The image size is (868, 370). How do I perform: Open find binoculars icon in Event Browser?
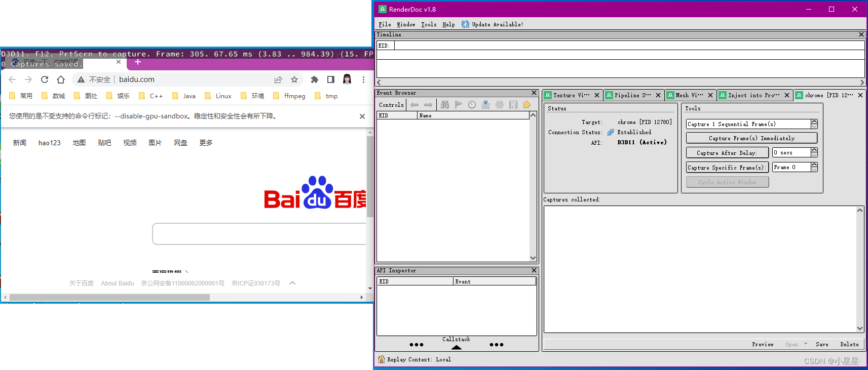pos(445,105)
